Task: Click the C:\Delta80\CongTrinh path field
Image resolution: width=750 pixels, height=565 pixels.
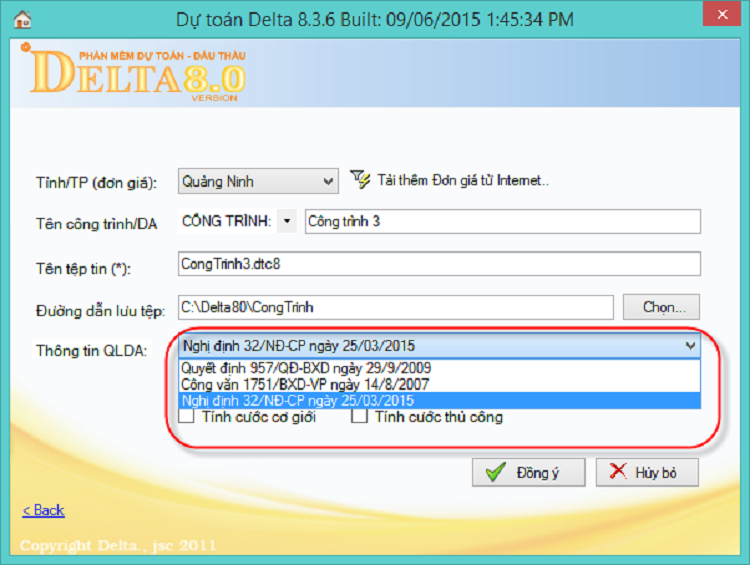Action: (x=396, y=307)
